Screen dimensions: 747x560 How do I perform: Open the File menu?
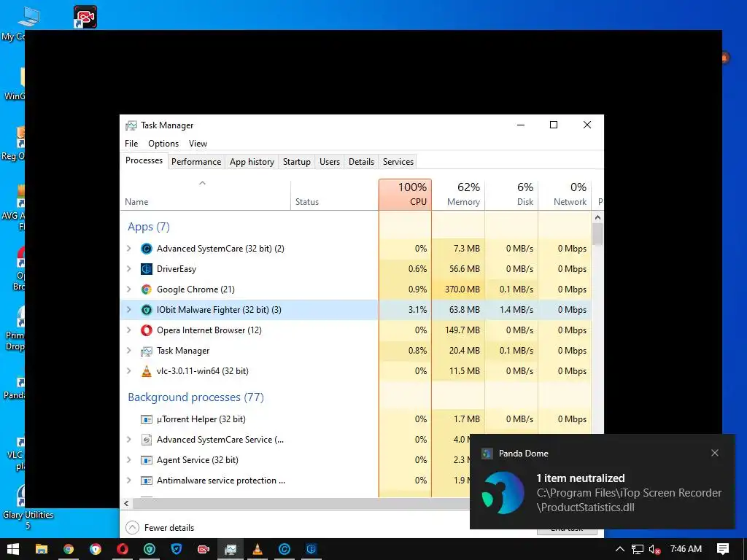131,144
